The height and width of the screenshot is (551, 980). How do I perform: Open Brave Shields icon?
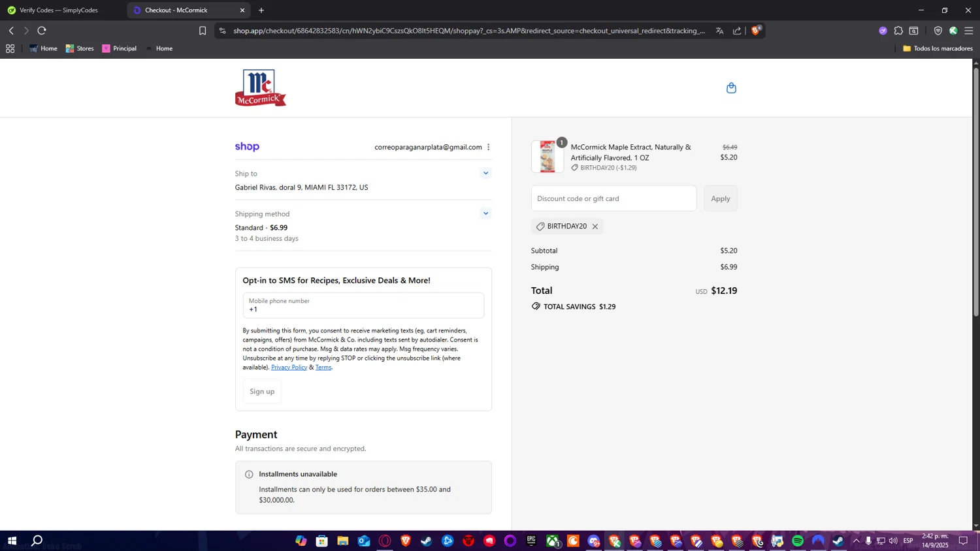click(x=757, y=30)
